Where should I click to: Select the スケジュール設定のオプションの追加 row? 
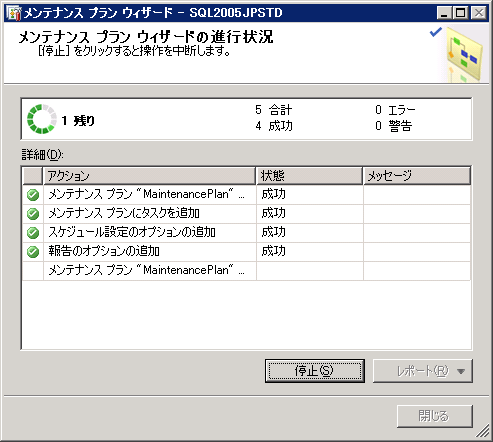[246, 233]
